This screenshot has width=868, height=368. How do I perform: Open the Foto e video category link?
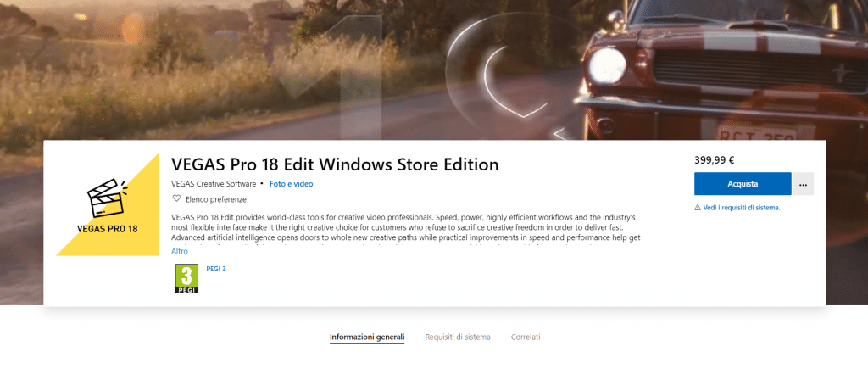291,183
